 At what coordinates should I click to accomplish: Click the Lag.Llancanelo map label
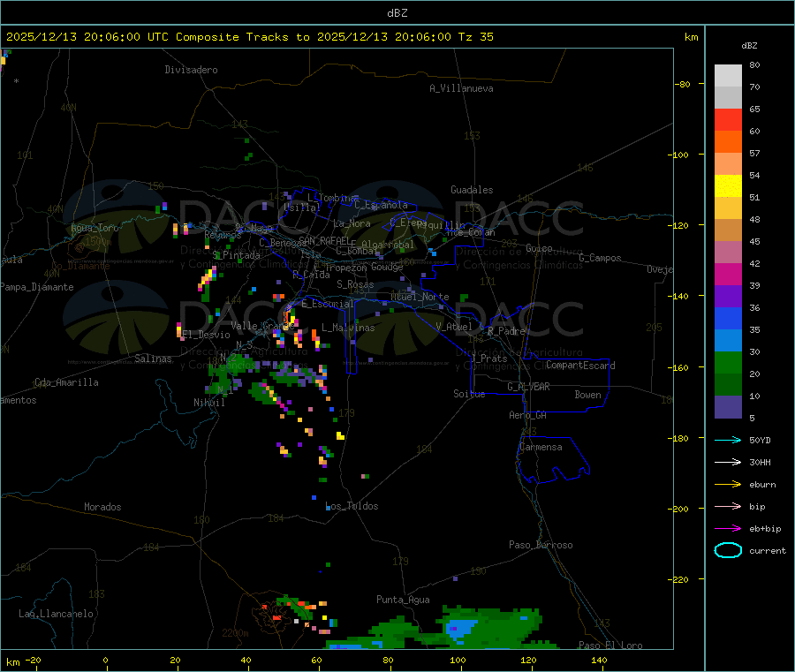56,614
